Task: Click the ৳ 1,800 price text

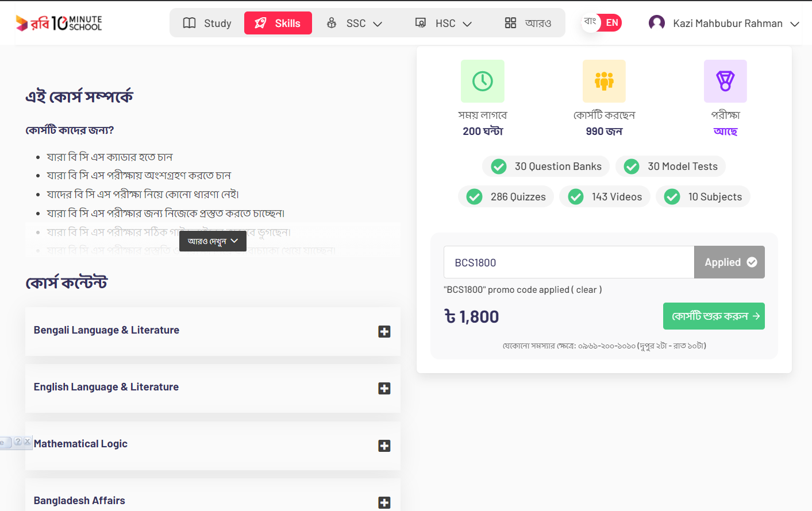Action: pyautogui.click(x=471, y=316)
